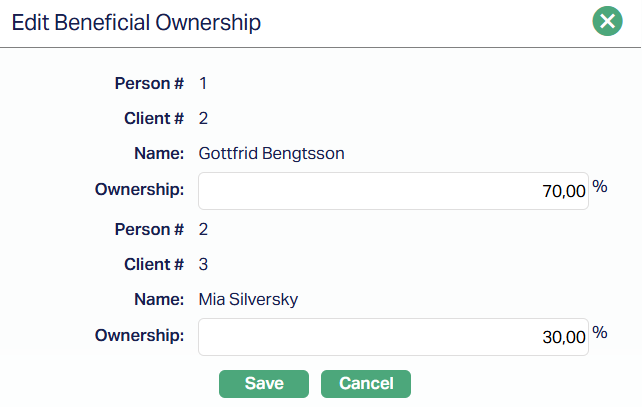Click the Person # value 1
Viewport: 642px width, 407px height.
coord(203,83)
